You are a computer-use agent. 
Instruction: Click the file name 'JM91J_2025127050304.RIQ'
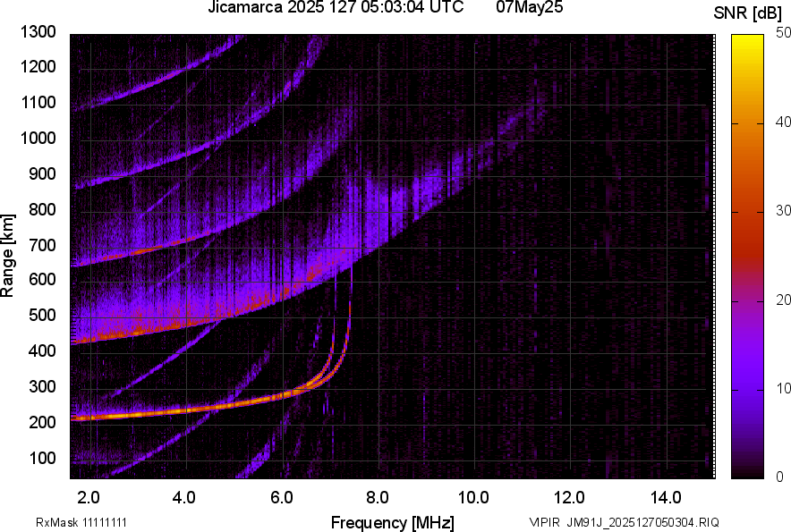[642, 522]
